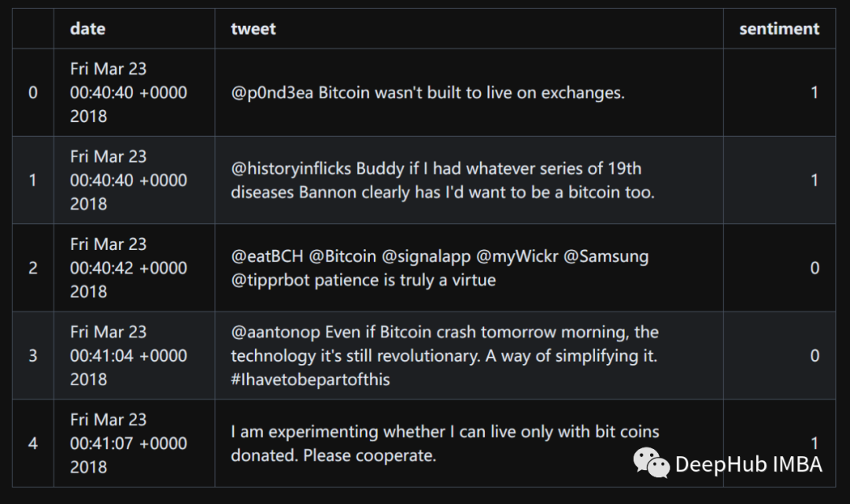
Task: Click the DeepHub IMBA watermark text
Action: 748,465
